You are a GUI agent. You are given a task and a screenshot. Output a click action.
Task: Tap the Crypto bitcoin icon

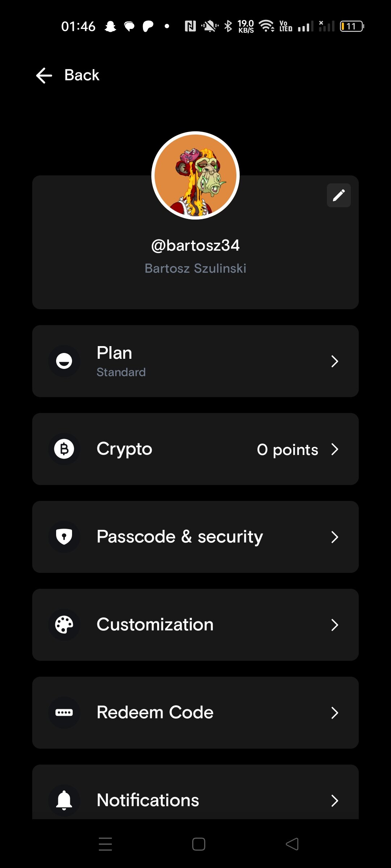[x=64, y=449]
